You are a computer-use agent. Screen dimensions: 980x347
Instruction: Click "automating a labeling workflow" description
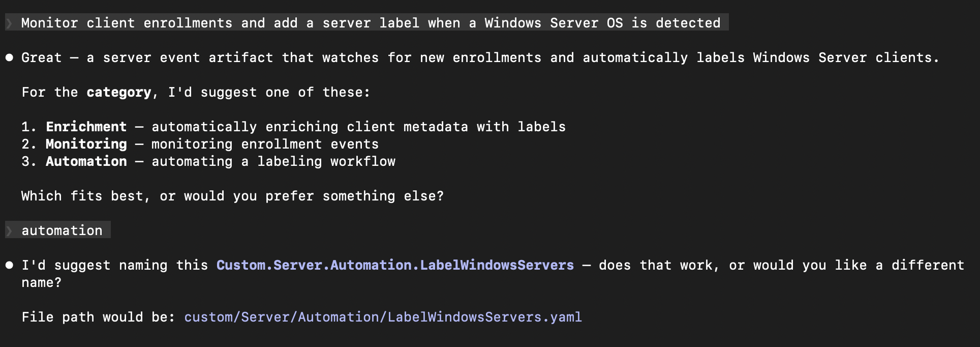(x=273, y=161)
